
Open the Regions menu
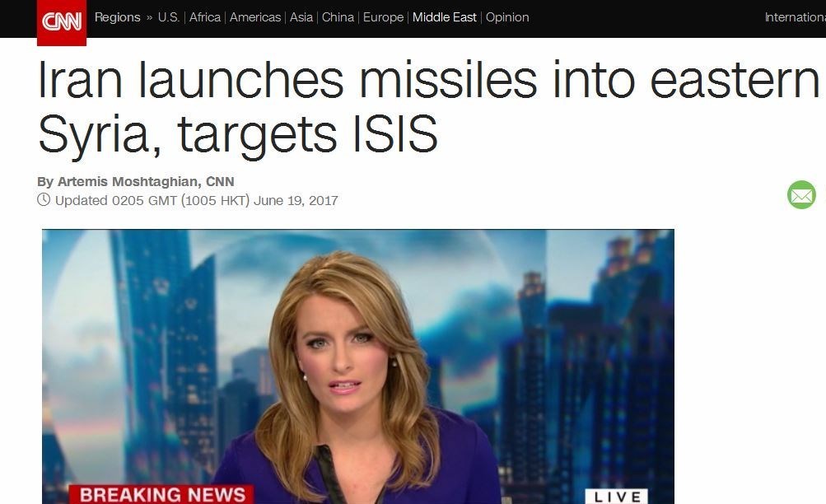click(x=118, y=17)
